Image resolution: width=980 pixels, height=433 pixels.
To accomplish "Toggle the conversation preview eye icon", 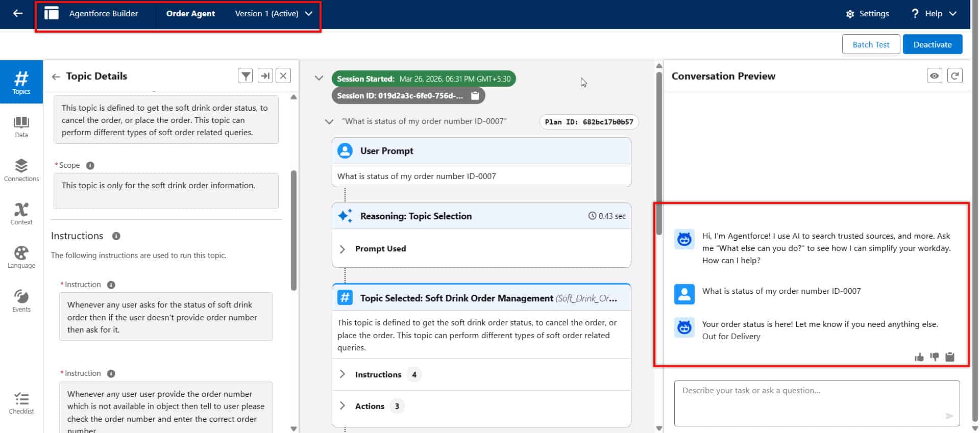I will (935, 75).
